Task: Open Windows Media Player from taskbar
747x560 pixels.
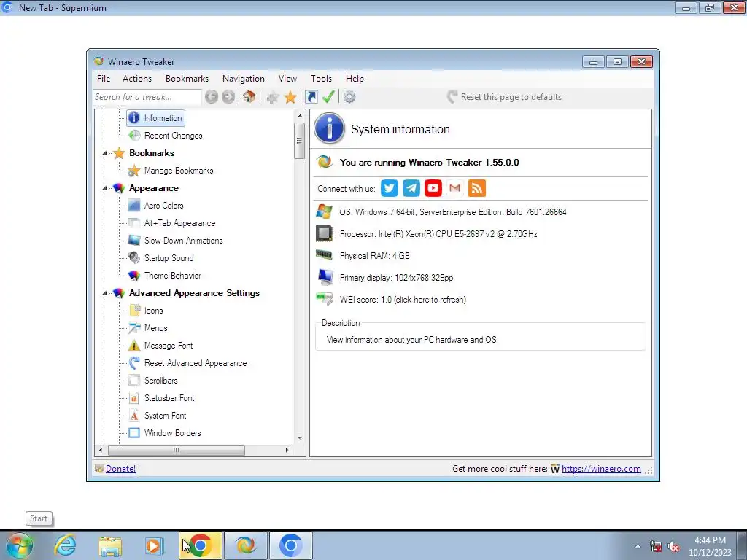Action: click(155, 546)
